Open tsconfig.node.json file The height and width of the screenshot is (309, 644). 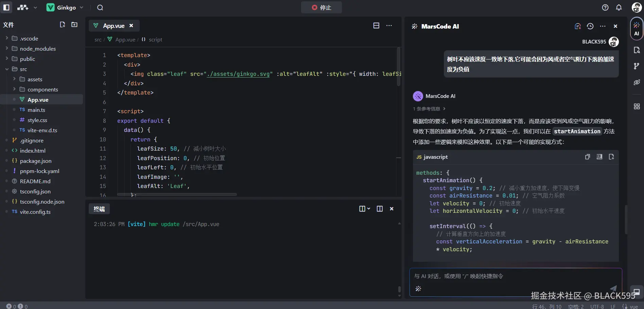[42, 202]
